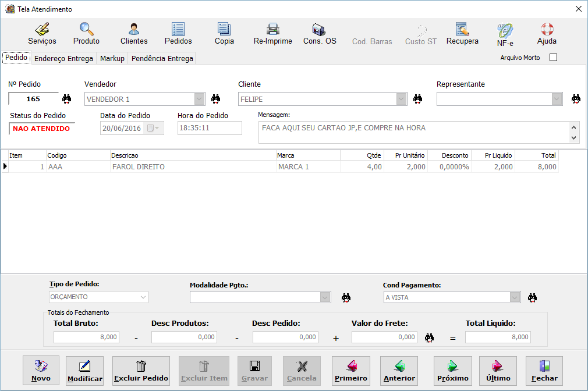Click the Cod. Barras toolbar item
Screen dimensions: 588x391
point(372,41)
